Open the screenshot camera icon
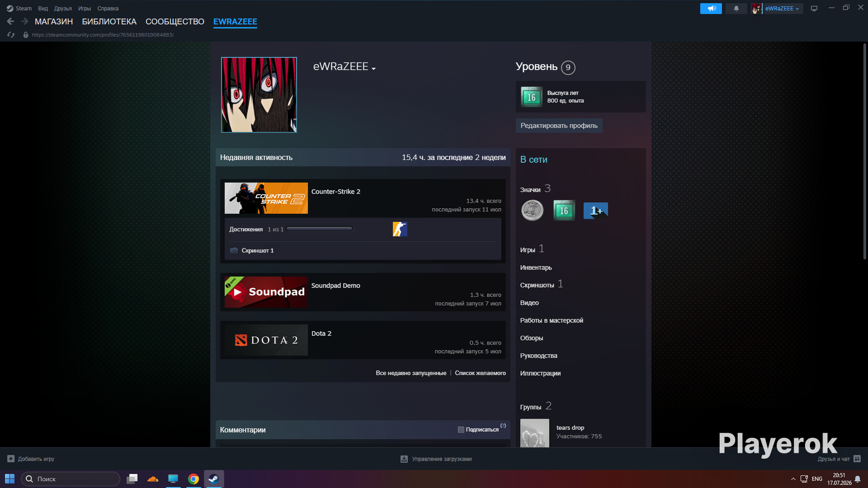 234,250
